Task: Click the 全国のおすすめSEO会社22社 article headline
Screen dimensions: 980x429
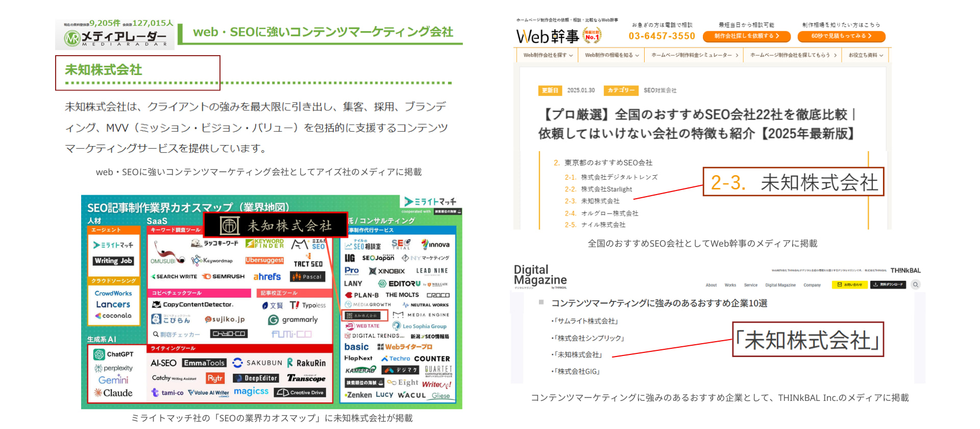Action: pyautogui.click(x=697, y=124)
